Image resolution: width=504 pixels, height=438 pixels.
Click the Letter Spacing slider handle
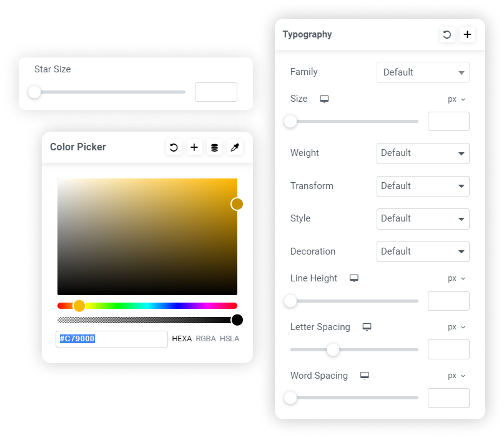333,349
